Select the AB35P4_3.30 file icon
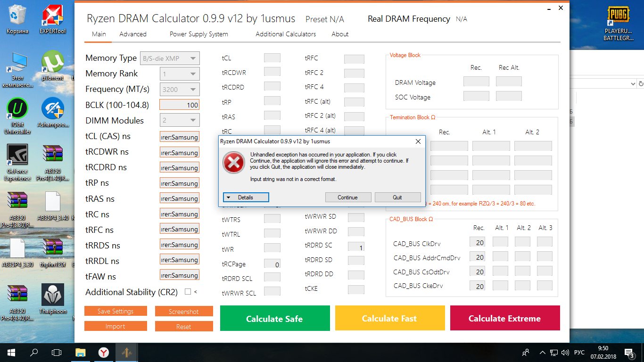 point(17,253)
